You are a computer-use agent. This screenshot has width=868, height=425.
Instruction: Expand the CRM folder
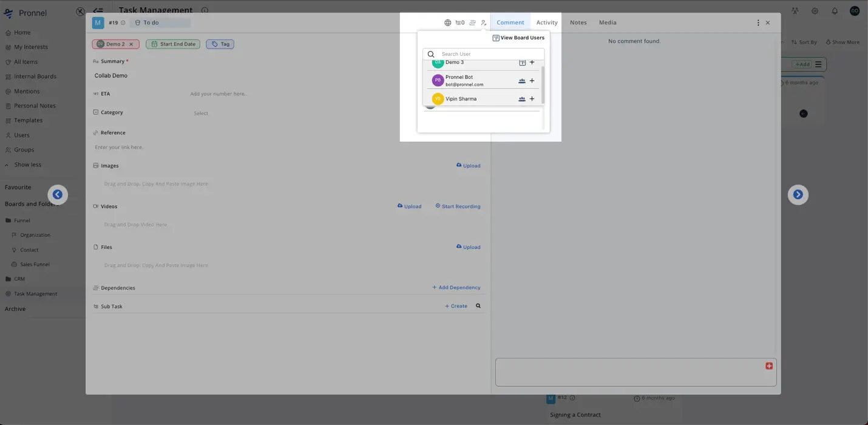15,279
